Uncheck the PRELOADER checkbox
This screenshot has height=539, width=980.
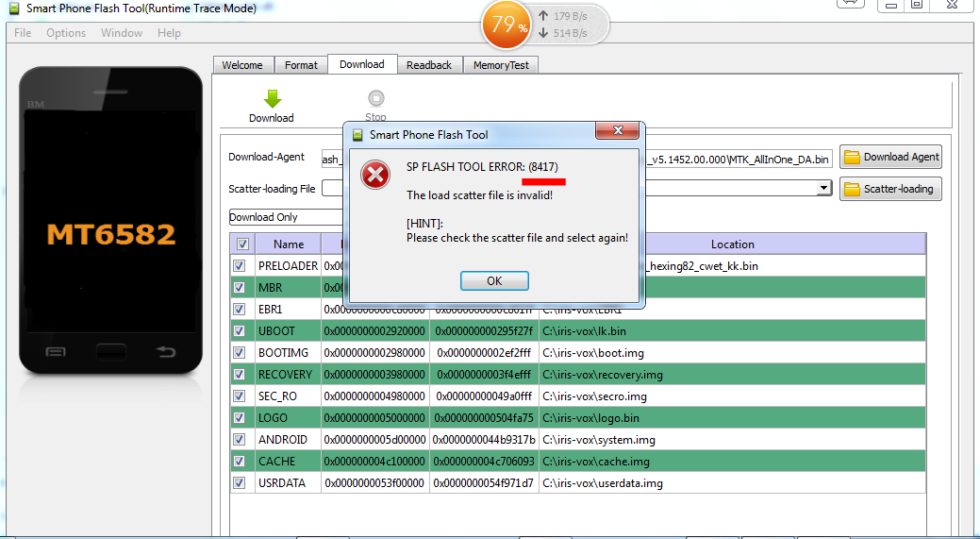point(239,266)
